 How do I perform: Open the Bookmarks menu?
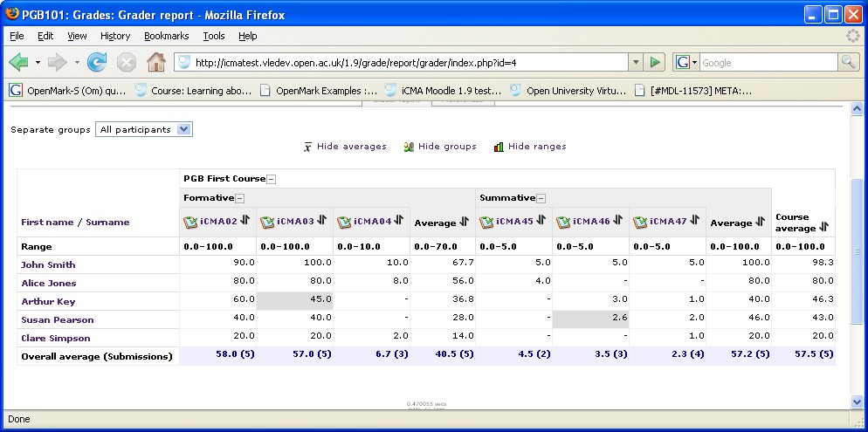tap(167, 36)
